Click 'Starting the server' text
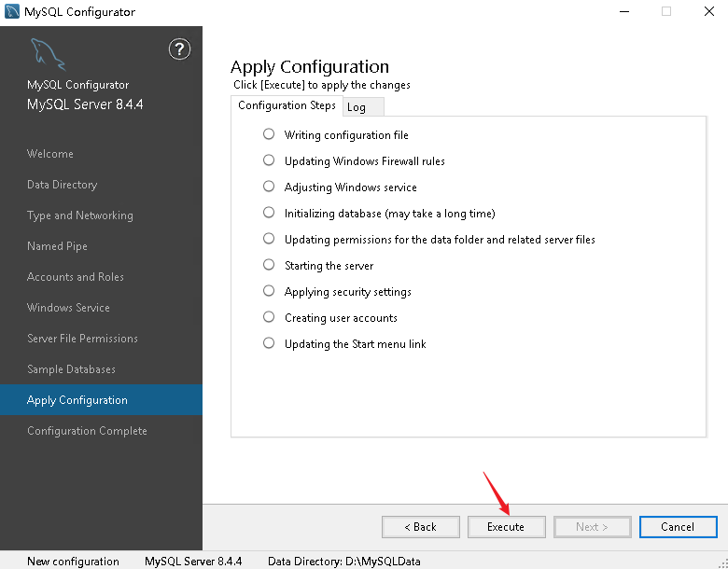This screenshot has height=569, width=728. pos(329,266)
